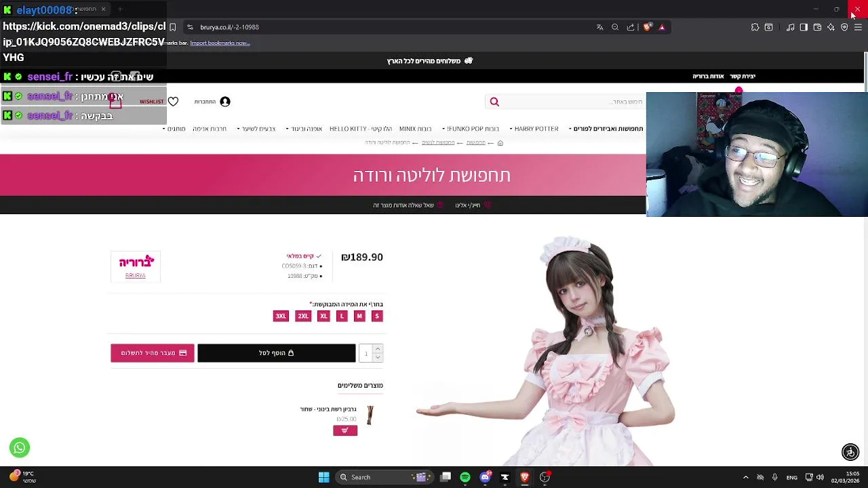868x488 pixels.
Task: Click the home icon in breadcrumb
Action: coord(500,143)
